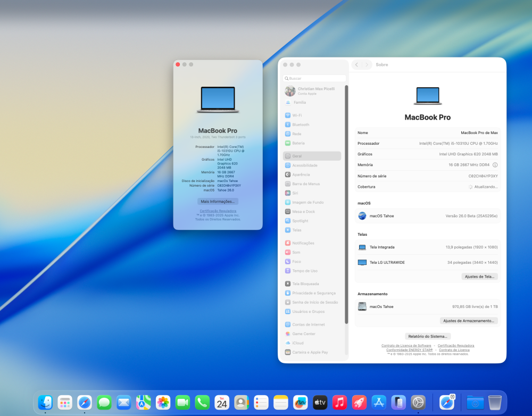The image size is (532, 416).
Task: Click the settings sidebar scrollbar
Action: tap(346, 205)
